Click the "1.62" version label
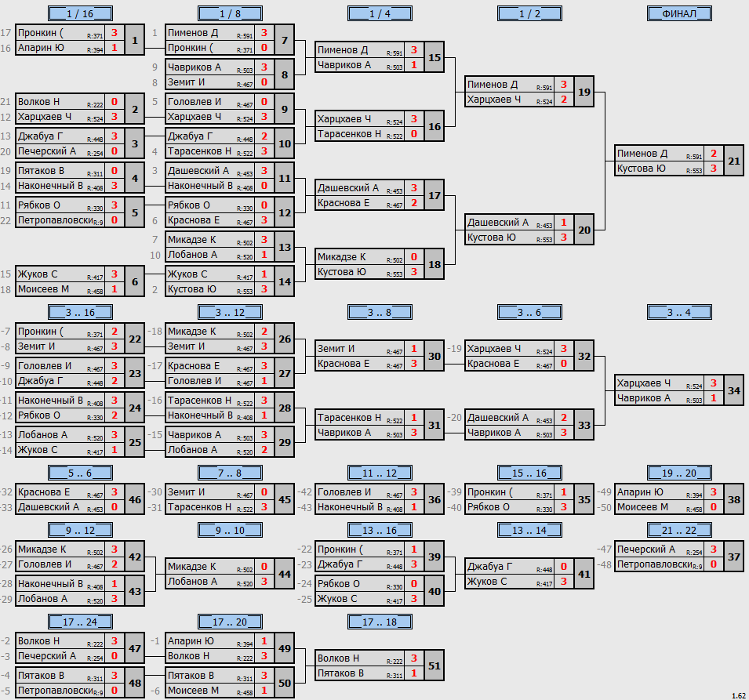Viewport: 749px width, 700px height. point(739,696)
